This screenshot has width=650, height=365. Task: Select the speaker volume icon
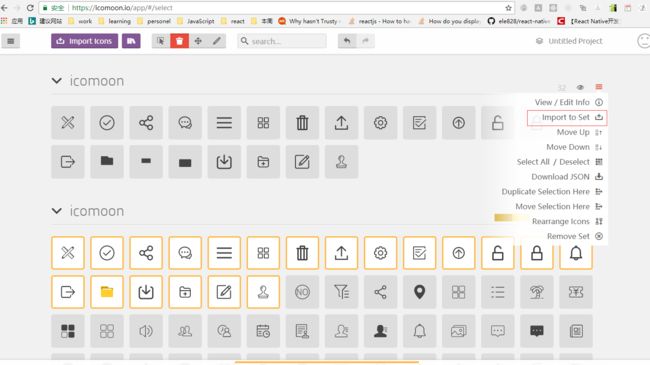click(x=146, y=331)
